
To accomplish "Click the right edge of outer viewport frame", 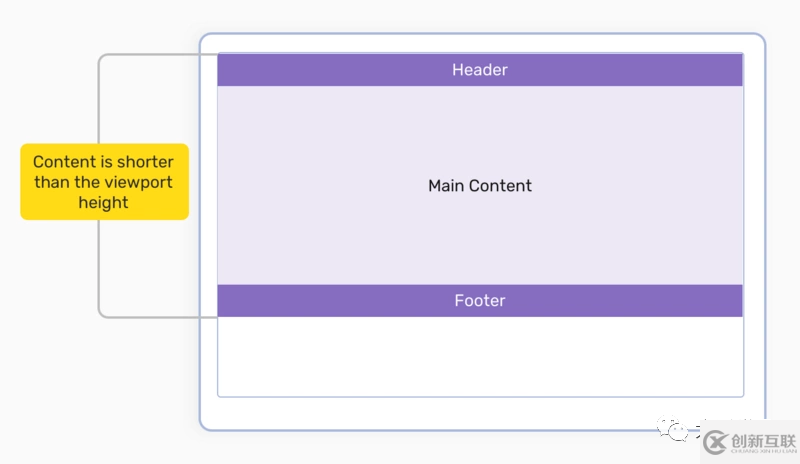I will pos(765,232).
